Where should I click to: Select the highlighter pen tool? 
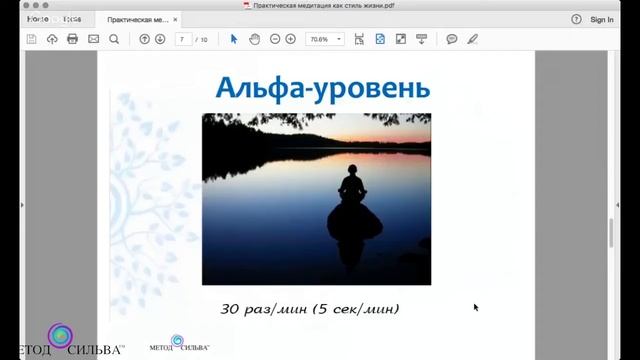pyautogui.click(x=472, y=39)
